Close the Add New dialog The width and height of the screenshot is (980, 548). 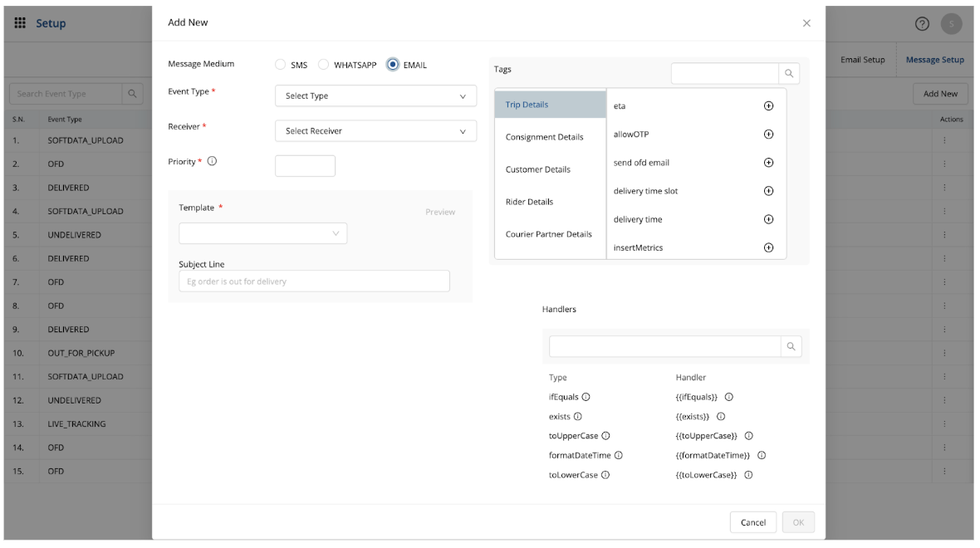(x=806, y=22)
